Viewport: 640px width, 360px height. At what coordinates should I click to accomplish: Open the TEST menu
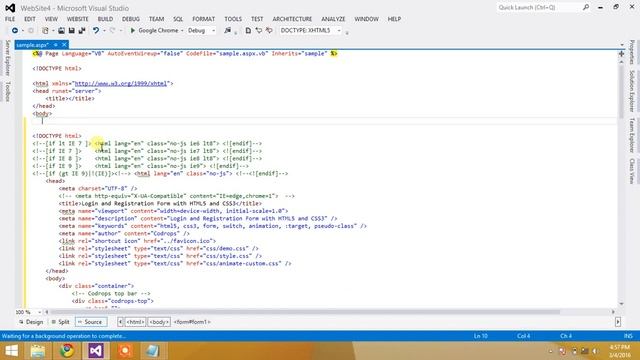click(x=257, y=19)
